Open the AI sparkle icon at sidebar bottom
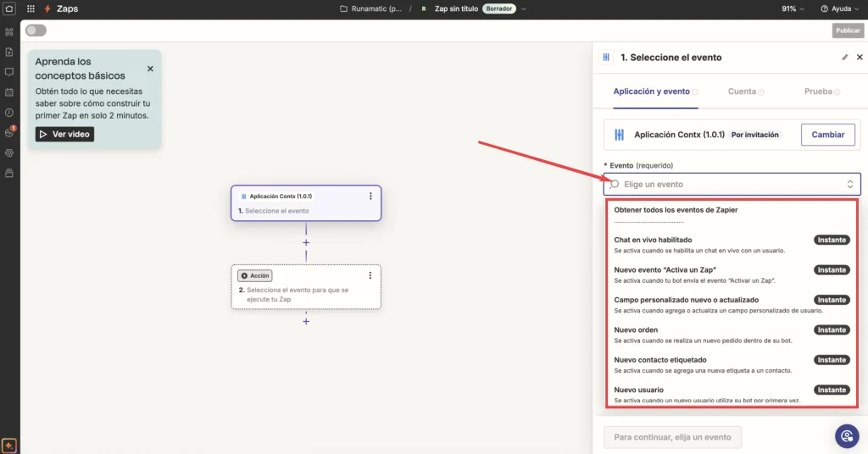This screenshot has height=454, width=868. tap(9, 446)
